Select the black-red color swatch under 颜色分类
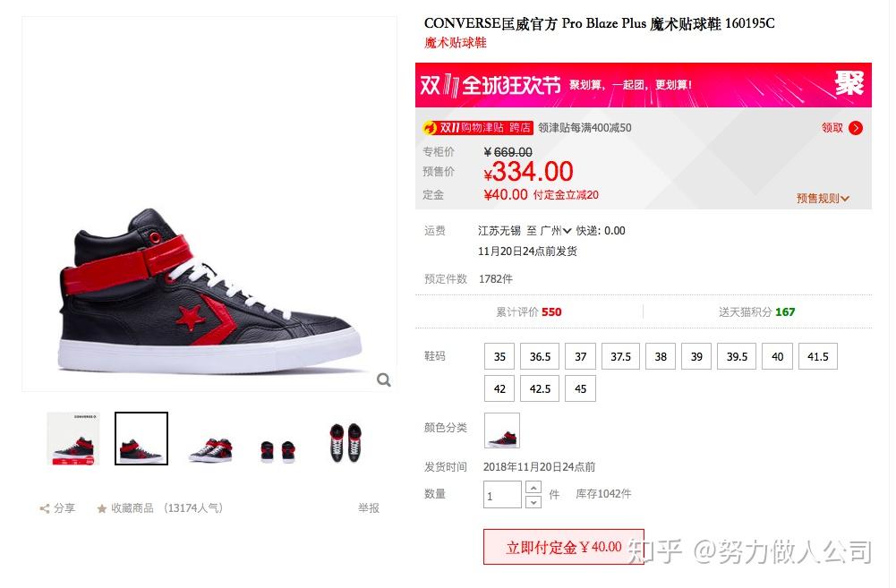 (502, 430)
